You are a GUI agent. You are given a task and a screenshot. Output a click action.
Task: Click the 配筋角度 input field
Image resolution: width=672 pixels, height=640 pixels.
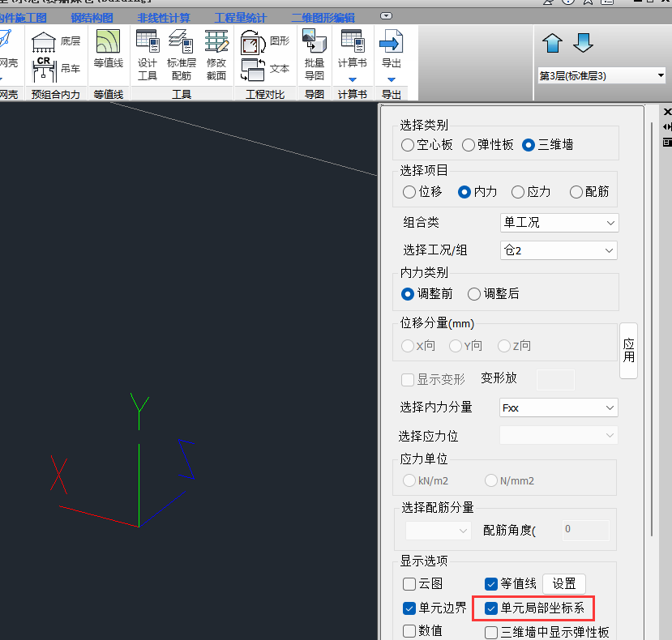[586, 530]
